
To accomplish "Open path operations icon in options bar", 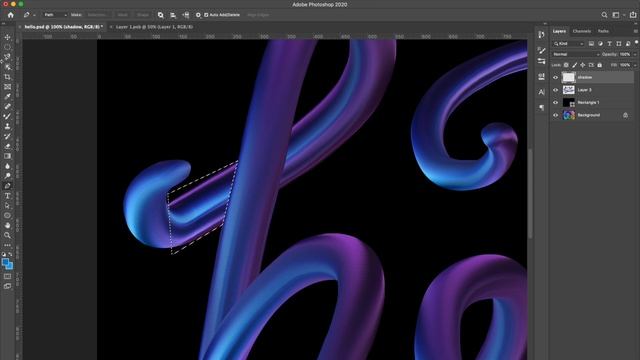I will coord(161,15).
